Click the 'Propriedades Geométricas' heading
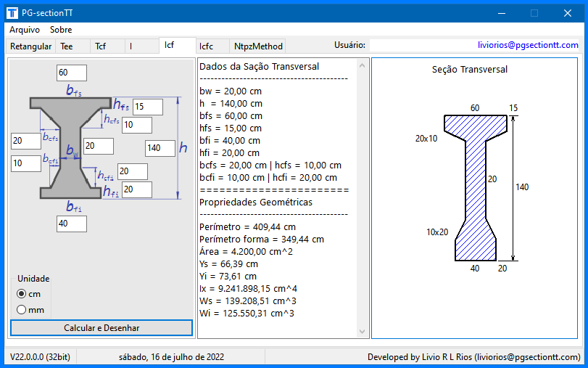The width and height of the screenshot is (588, 368). click(256, 202)
